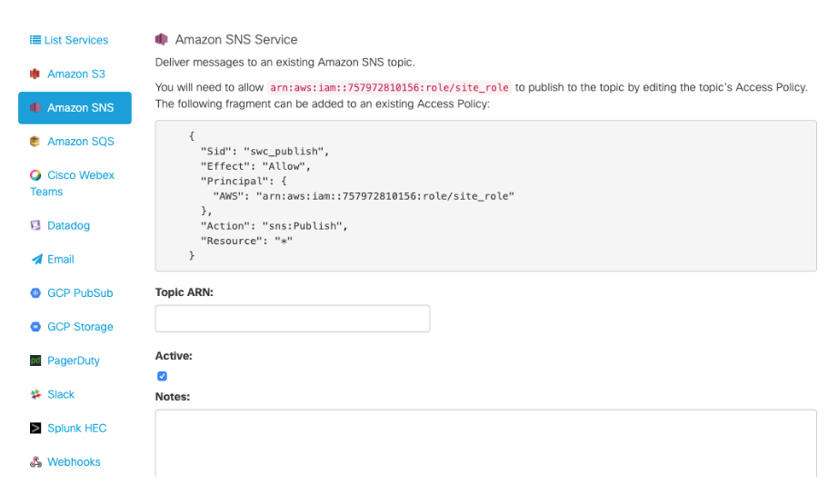This screenshot has width=838, height=504.
Task: Click the Datadog icon
Action: (x=35, y=225)
